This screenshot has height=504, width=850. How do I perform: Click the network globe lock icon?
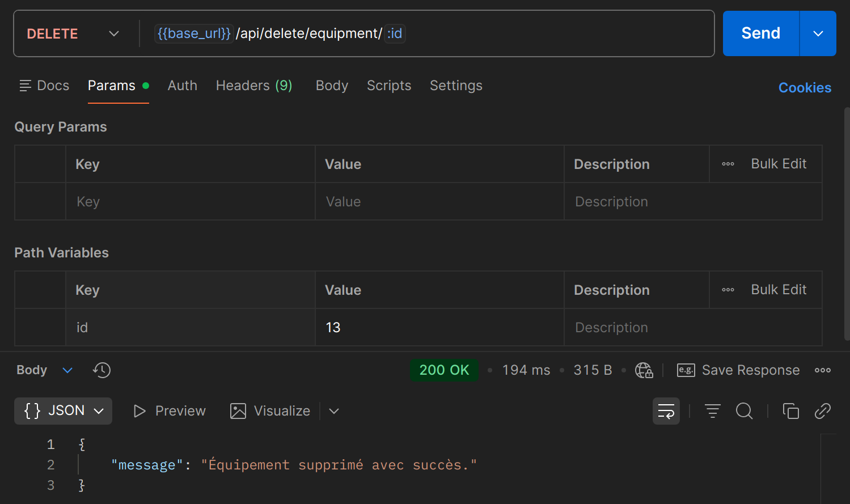pos(644,370)
